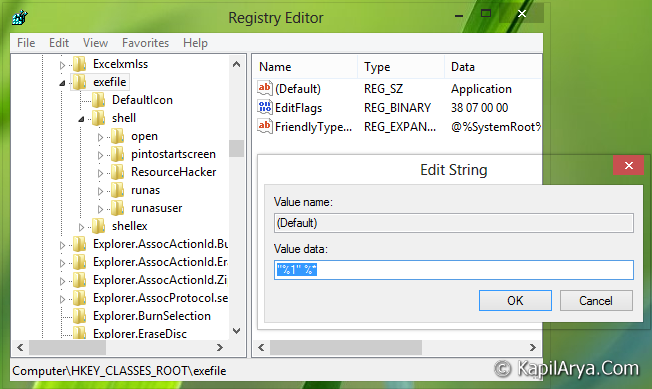Click the tree pane scroll left arrow
This screenshot has width=652, height=389.
click(x=20, y=347)
